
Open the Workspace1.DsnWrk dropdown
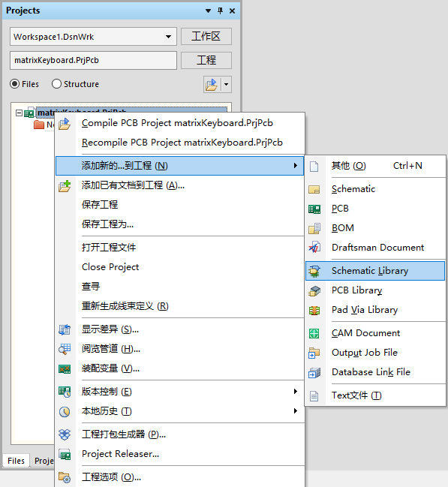coord(168,37)
